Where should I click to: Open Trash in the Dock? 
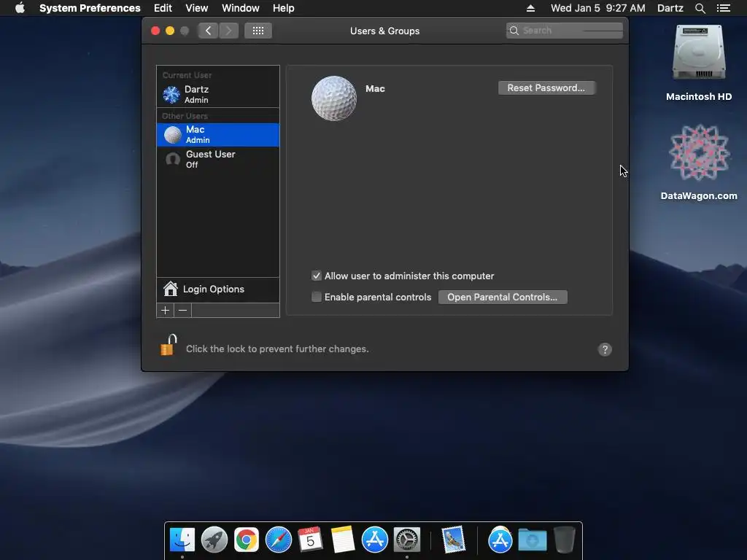tap(565, 540)
